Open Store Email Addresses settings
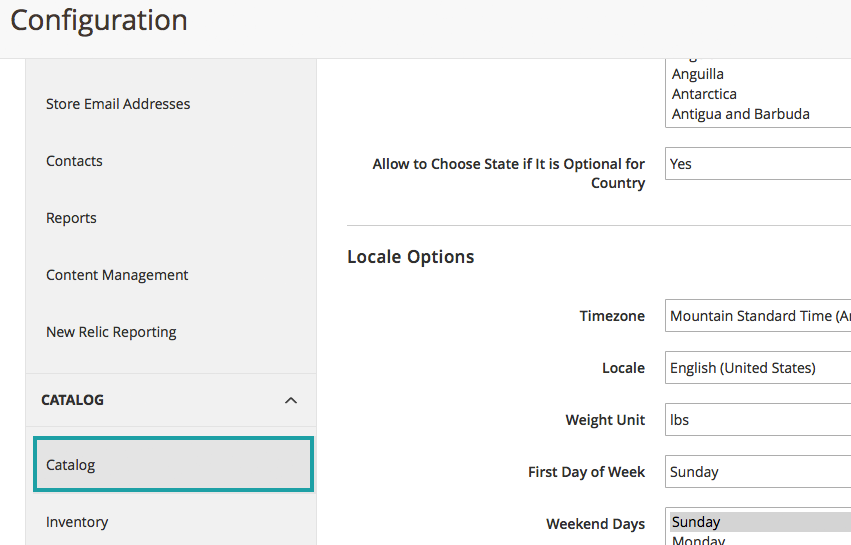The width and height of the screenshot is (851, 545). (x=118, y=104)
